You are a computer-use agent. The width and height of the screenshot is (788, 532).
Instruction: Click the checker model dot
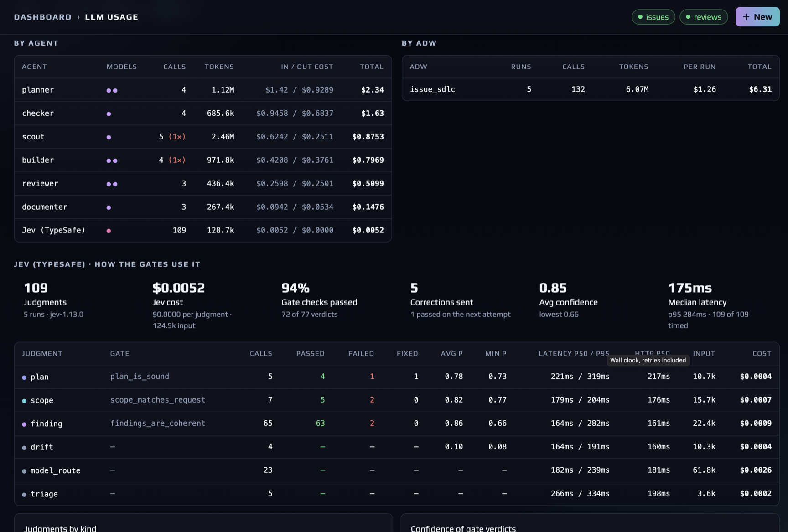pos(109,114)
